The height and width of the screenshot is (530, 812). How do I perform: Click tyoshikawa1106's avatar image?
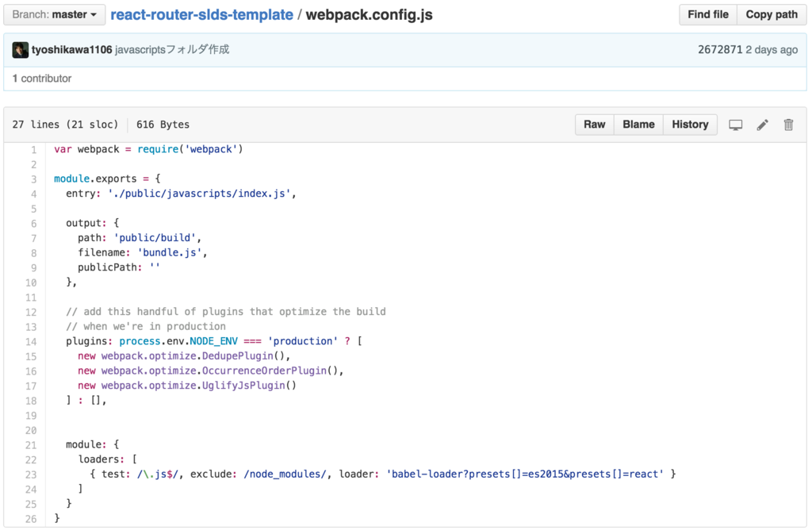[20, 49]
